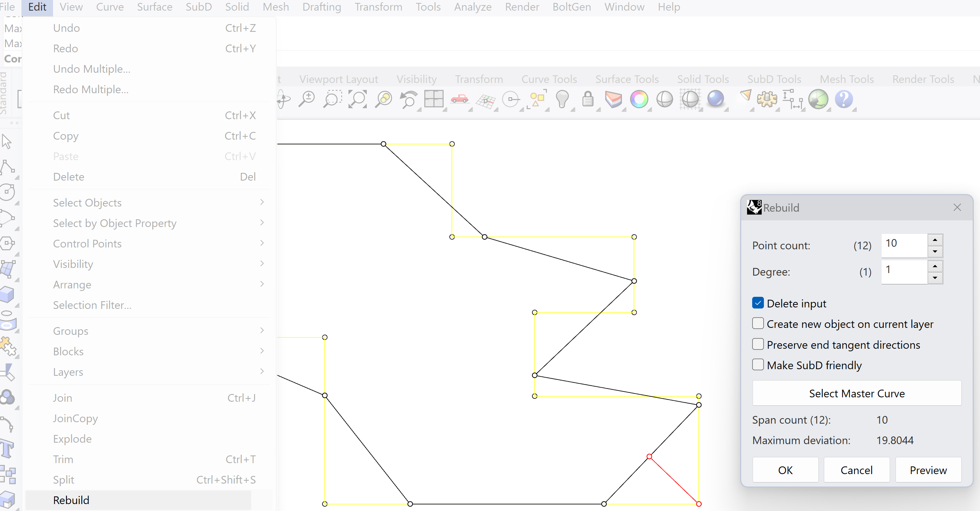This screenshot has height=511, width=980.
Task: Click the Select Master Curve button
Action: click(857, 393)
